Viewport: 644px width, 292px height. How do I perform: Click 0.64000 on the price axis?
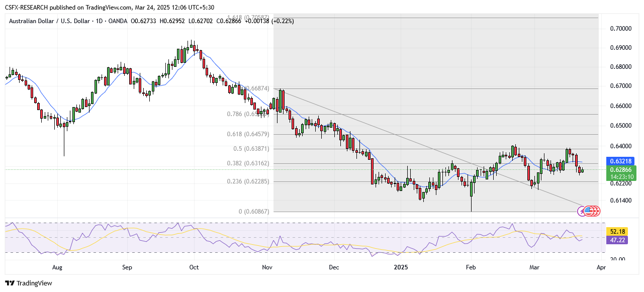point(620,146)
